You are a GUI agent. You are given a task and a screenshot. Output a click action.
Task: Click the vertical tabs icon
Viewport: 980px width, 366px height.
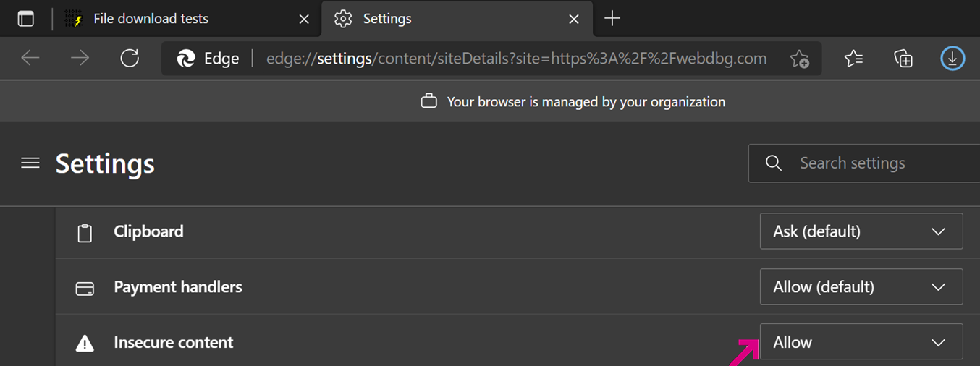(x=26, y=20)
